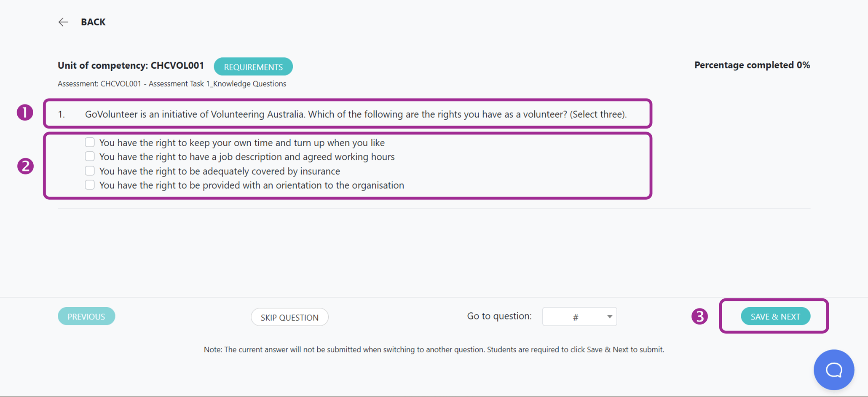
Task: Click the "Percentage completed 0%" indicator
Action: coord(752,65)
